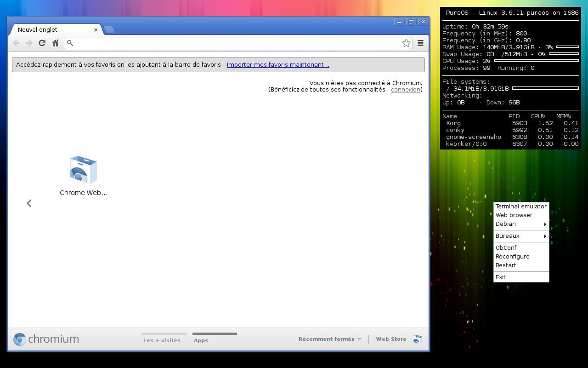The height and width of the screenshot is (368, 588).
Task: Open the Chromium hamburger menu
Action: pos(420,43)
